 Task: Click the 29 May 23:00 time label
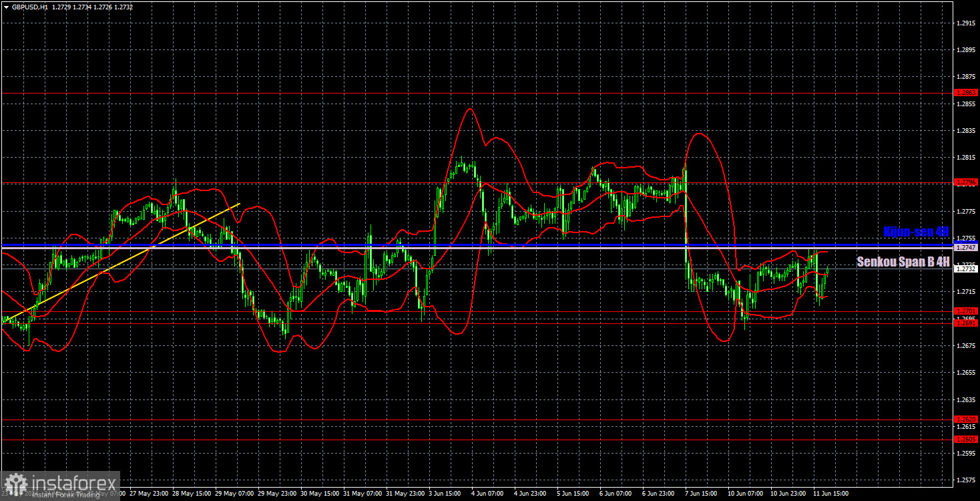[278, 494]
